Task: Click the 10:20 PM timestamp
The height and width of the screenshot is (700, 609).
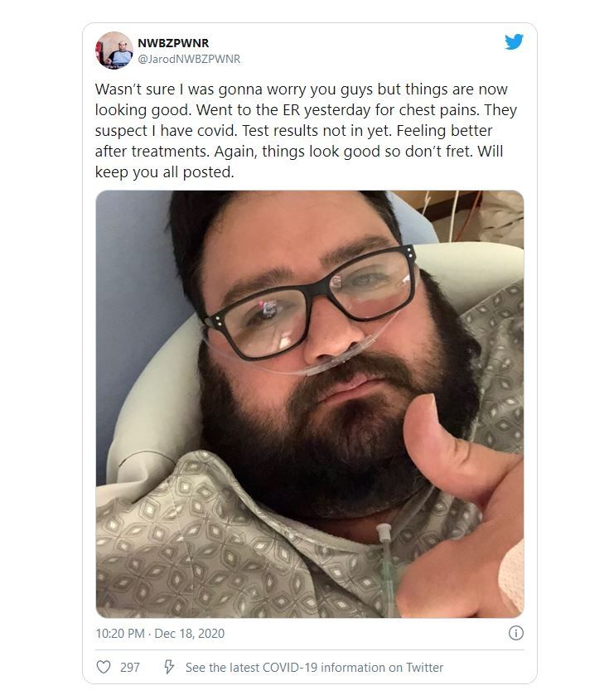Action: [x=119, y=634]
